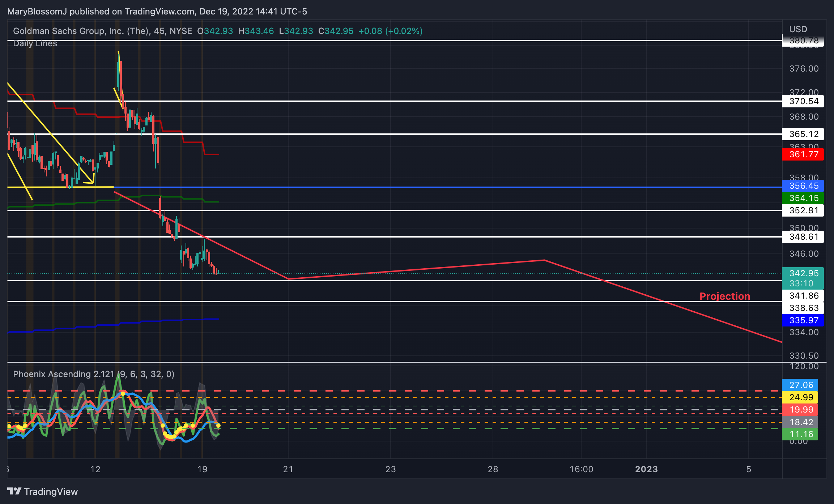Screen dimensions: 834x504
Task: Click the 28 date axis label
Action: pyautogui.click(x=493, y=469)
